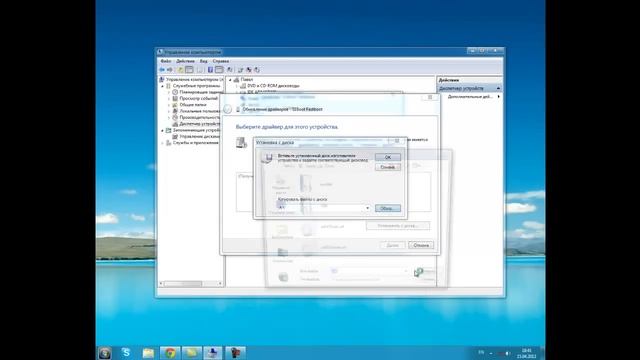Expand the Event Viewer node arrow

(x=169, y=98)
